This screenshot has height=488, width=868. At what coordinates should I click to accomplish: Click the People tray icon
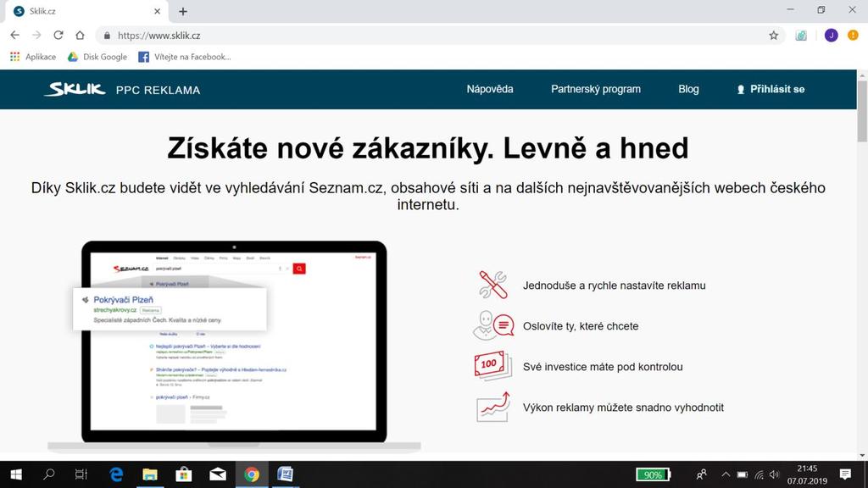click(701, 474)
